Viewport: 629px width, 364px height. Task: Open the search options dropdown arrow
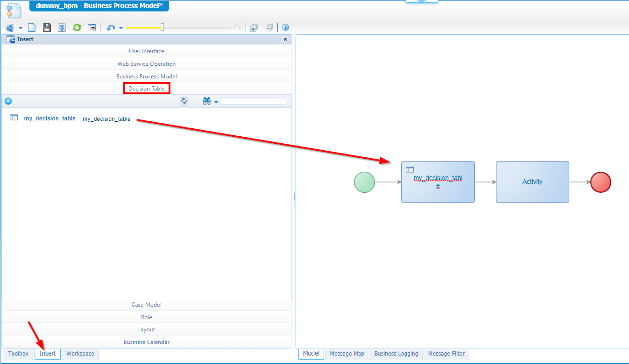(x=215, y=101)
